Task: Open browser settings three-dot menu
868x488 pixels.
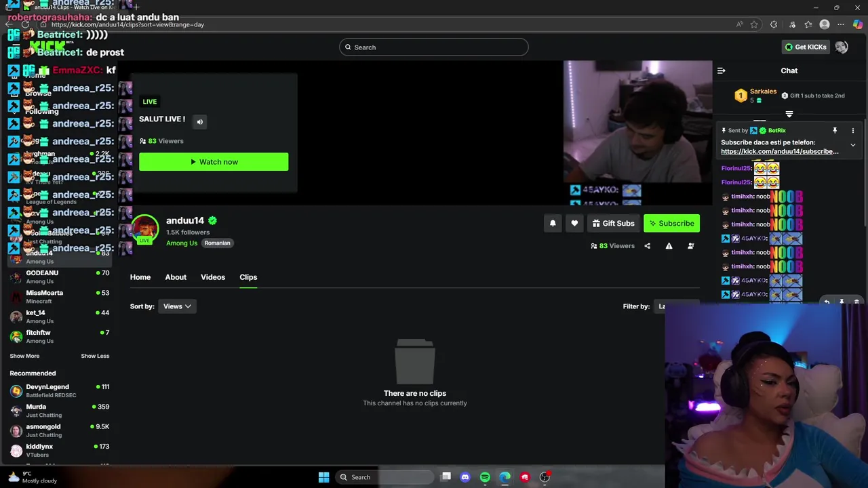Action: tap(842, 24)
